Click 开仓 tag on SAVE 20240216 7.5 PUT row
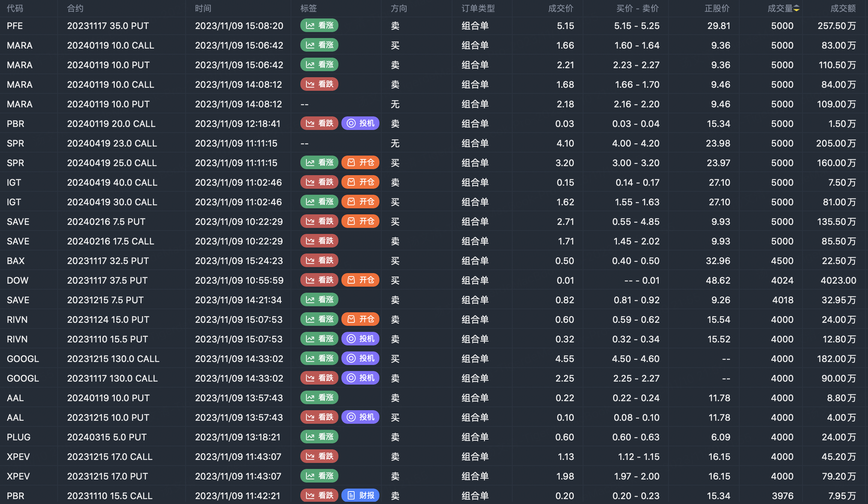 pos(360,221)
